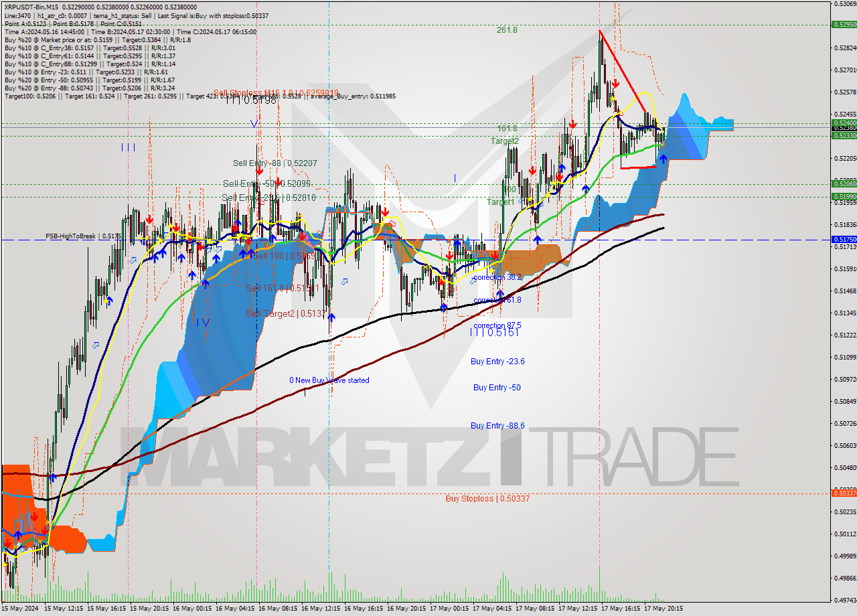Click the blue 0.51750 price tag
The width and height of the screenshot is (857, 616).
click(x=844, y=239)
